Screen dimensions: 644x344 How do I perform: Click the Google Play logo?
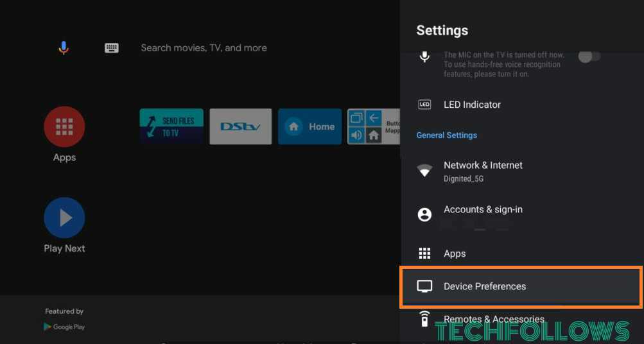pos(64,327)
